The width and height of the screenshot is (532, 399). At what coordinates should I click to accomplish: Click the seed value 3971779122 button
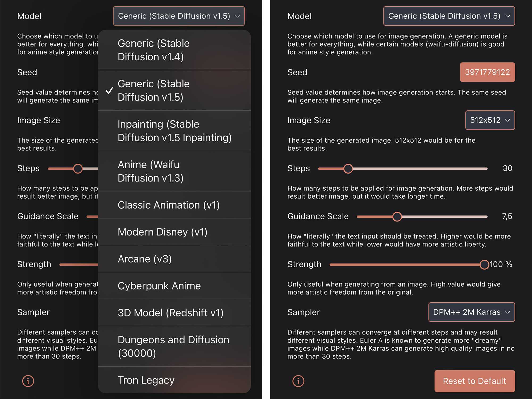click(x=487, y=72)
